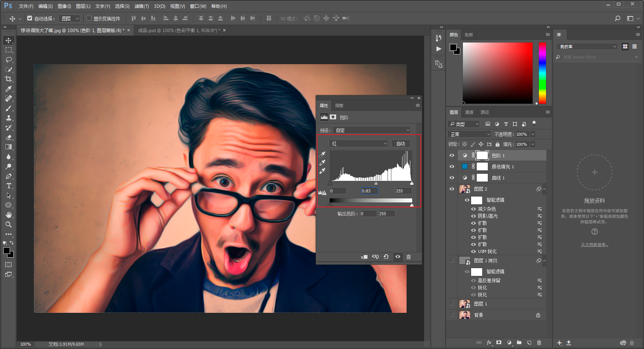This screenshot has height=349, width=644.
Task: Click the 自动 button in Levels
Action: point(401,144)
